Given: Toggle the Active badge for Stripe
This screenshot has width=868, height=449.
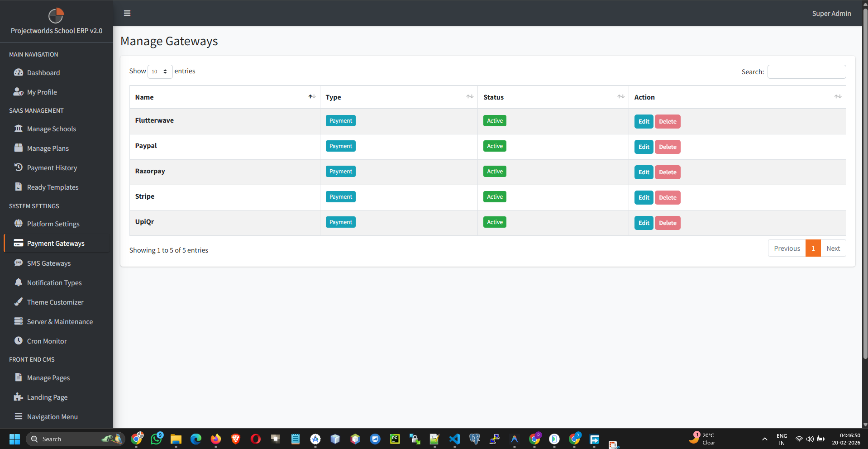Looking at the screenshot, I should (494, 196).
